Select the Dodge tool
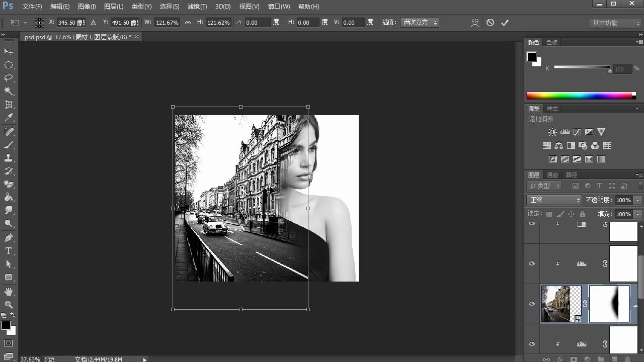 click(9, 223)
